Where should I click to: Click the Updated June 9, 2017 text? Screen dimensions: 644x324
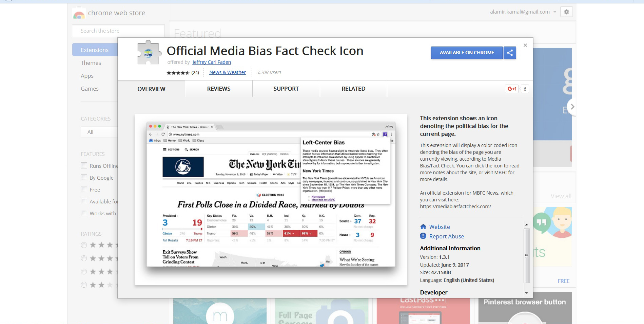click(444, 265)
